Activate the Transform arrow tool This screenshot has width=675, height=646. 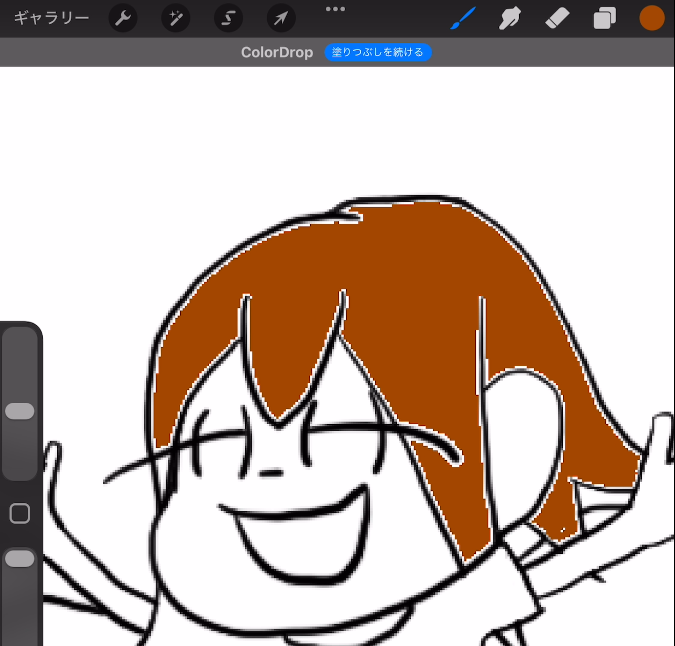pos(281,18)
